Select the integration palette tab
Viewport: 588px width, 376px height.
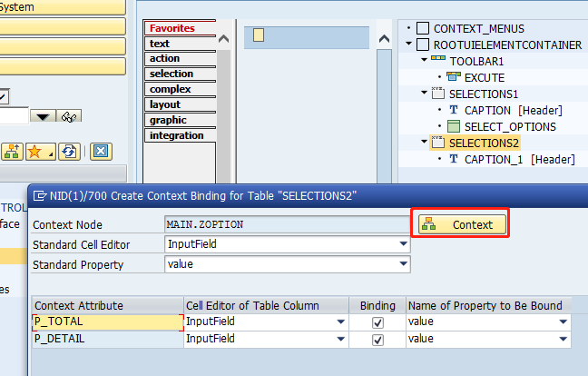pyautogui.click(x=180, y=135)
